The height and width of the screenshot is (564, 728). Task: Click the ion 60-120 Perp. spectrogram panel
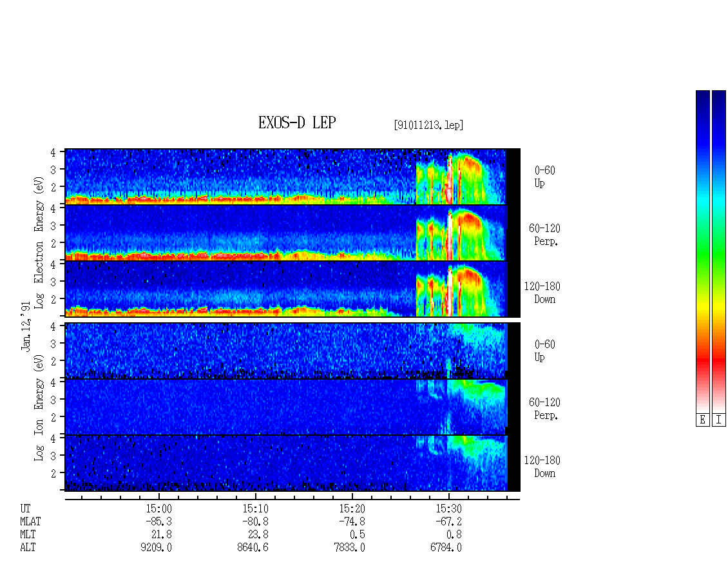click(292, 407)
